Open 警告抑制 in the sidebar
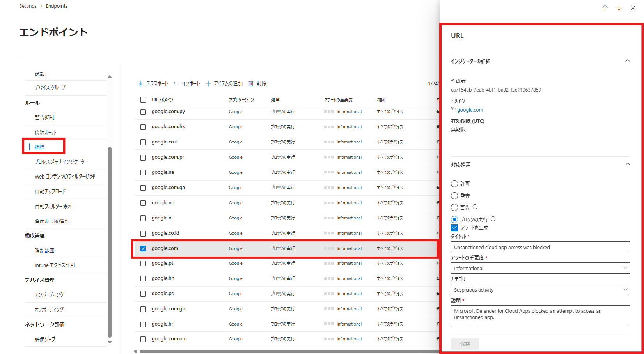644x354 pixels. [x=44, y=117]
